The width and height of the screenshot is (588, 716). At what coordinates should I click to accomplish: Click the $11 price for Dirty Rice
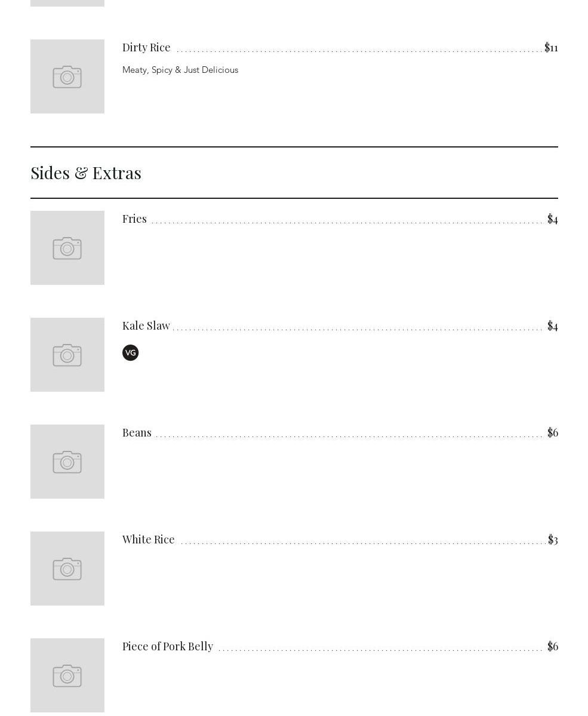pos(551,47)
